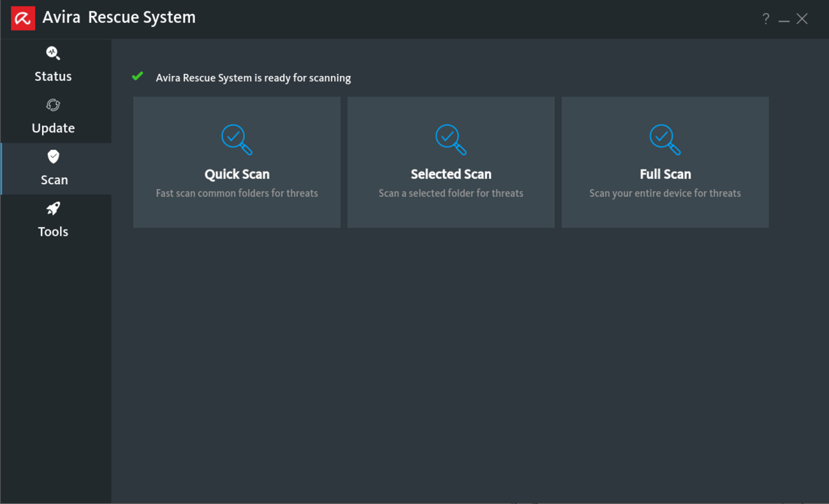Open the Update tab label
829x504 pixels.
click(x=53, y=128)
